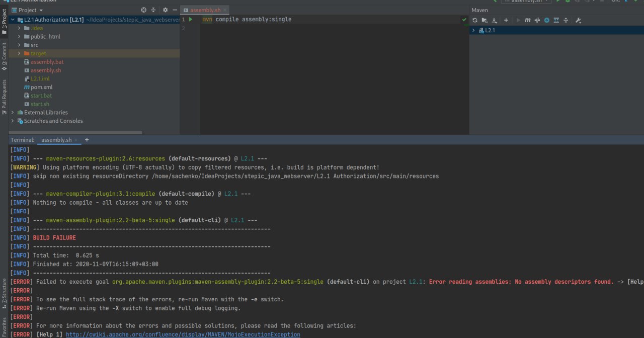Expand the src folder
The width and height of the screenshot is (644, 338).
(x=20, y=45)
